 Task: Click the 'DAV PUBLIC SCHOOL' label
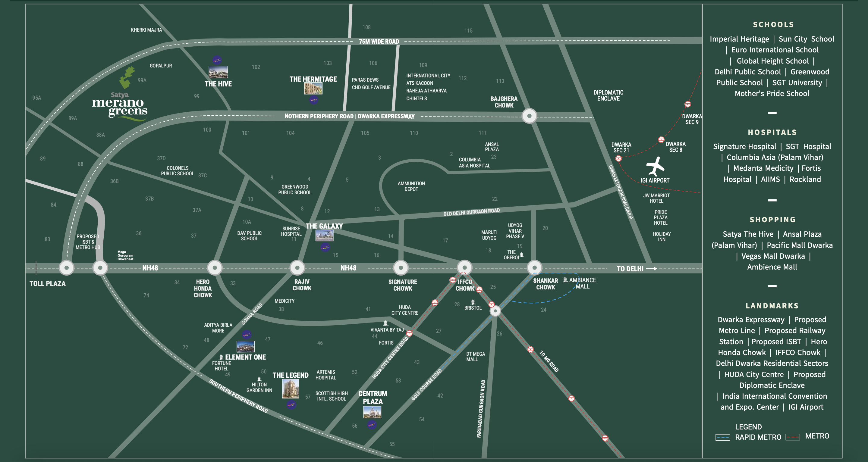pos(249,236)
